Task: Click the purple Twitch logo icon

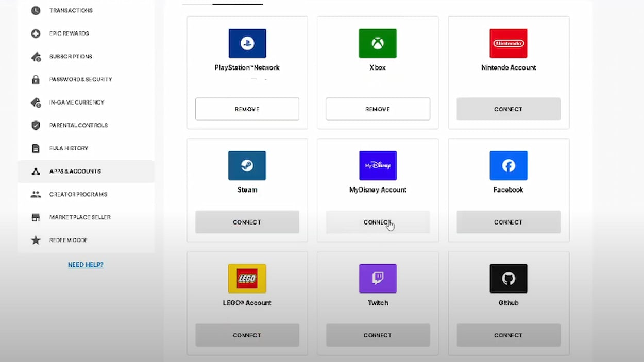Action: click(378, 279)
